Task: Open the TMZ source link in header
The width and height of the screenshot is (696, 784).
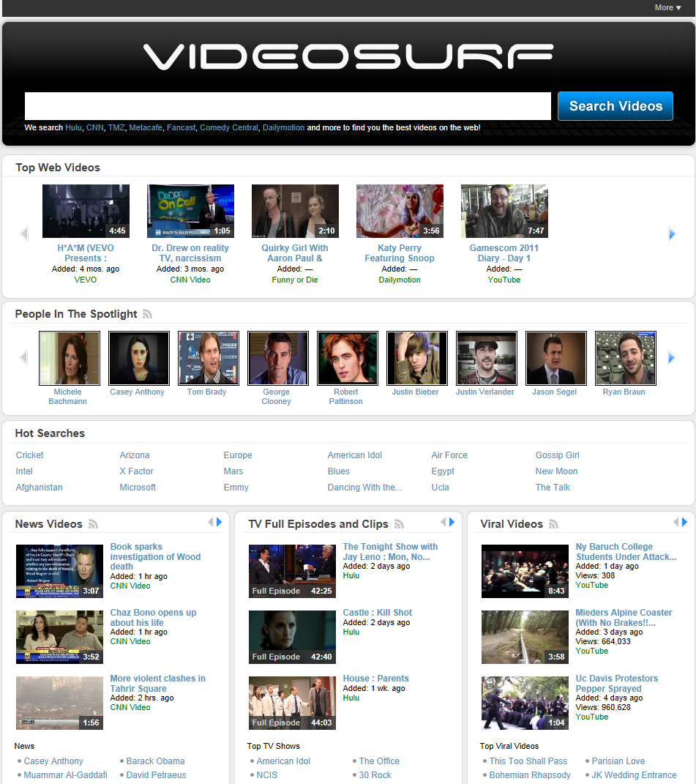Action: (x=116, y=127)
